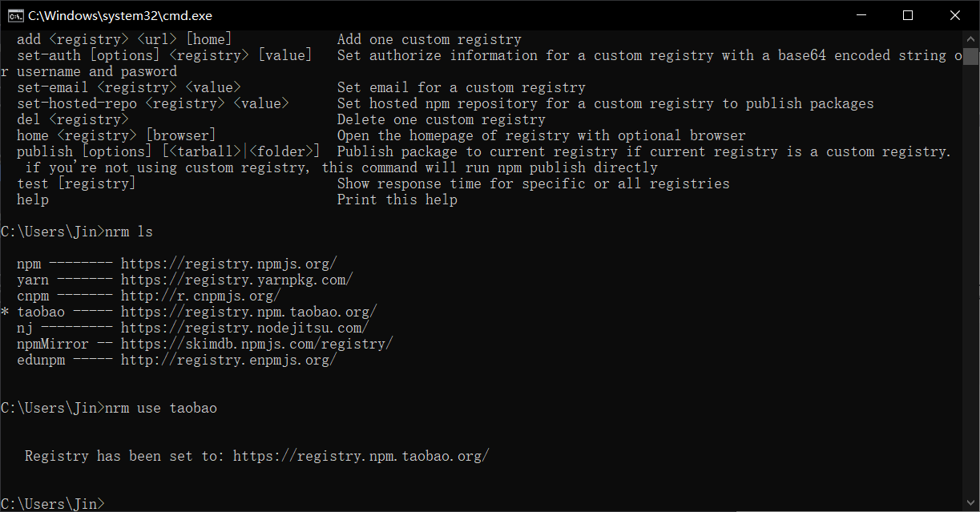Click the registry.yarnpkg.com URL
The image size is (980, 512).
click(x=236, y=280)
